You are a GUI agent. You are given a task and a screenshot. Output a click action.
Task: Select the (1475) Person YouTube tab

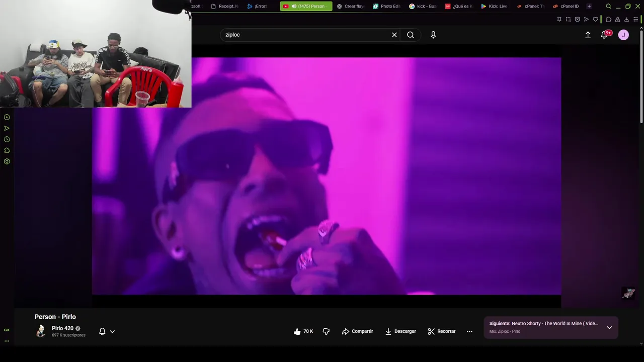point(306,6)
